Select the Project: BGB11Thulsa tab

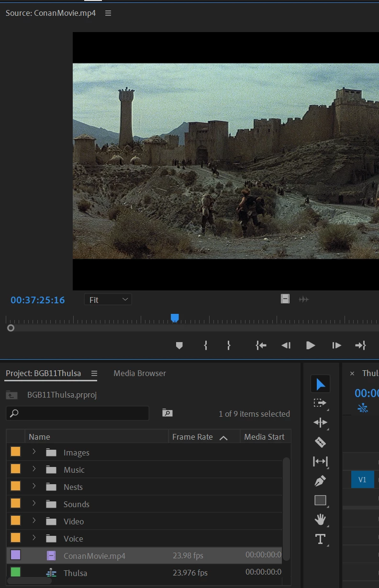(43, 373)
